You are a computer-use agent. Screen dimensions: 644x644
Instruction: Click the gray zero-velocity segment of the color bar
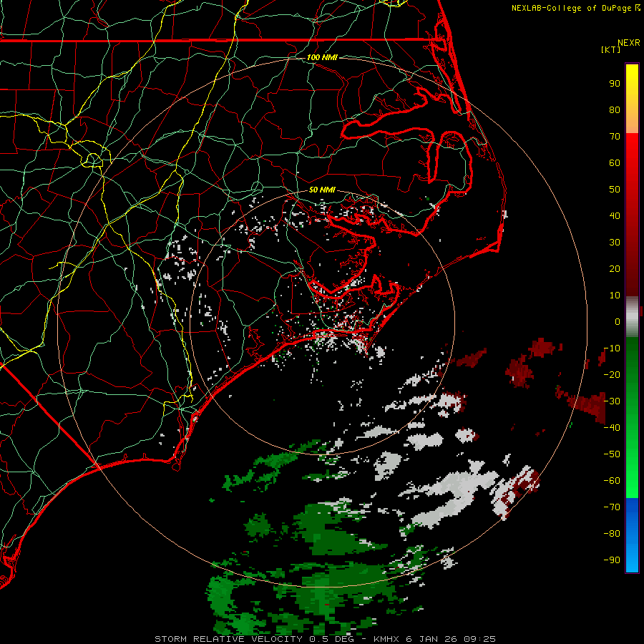click(632, 317)
